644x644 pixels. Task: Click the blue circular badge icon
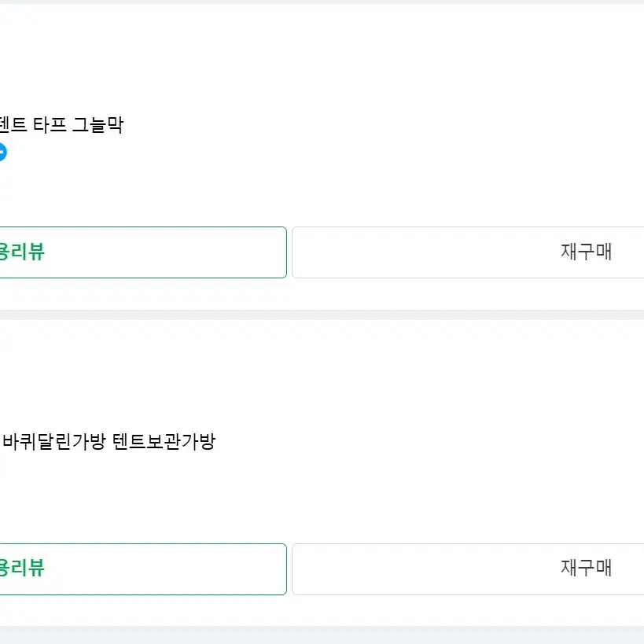point(2,152)
